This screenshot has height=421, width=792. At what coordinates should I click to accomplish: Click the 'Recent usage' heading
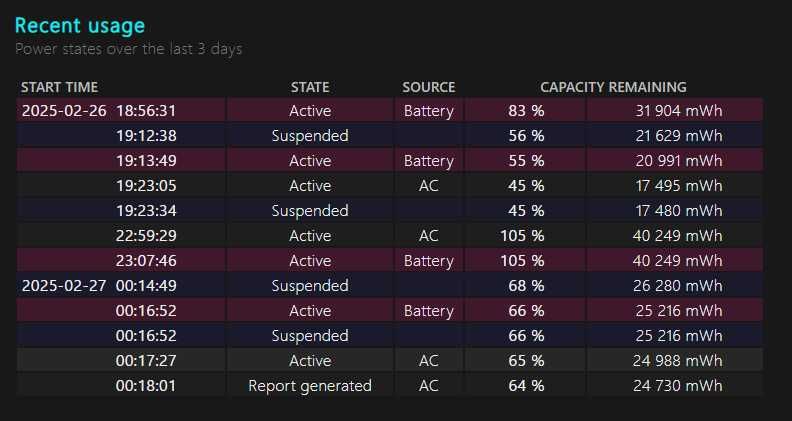click(80, 26)
